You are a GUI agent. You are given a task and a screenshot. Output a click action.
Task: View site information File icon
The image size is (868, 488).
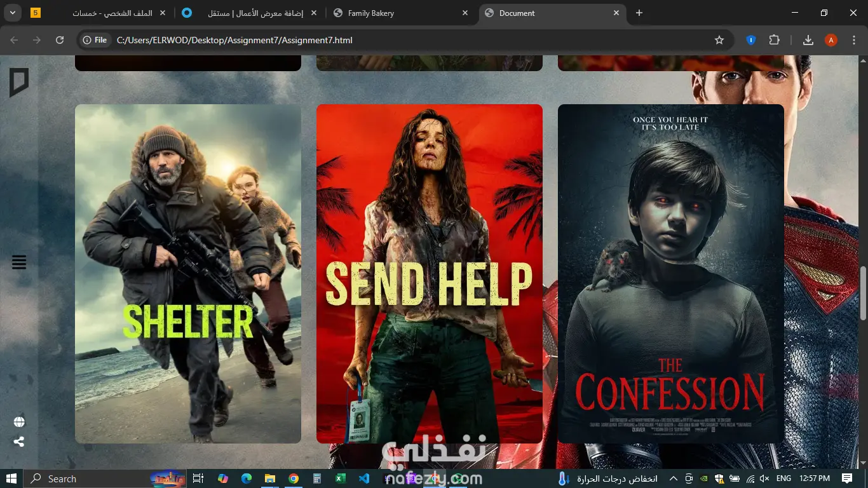95,40
